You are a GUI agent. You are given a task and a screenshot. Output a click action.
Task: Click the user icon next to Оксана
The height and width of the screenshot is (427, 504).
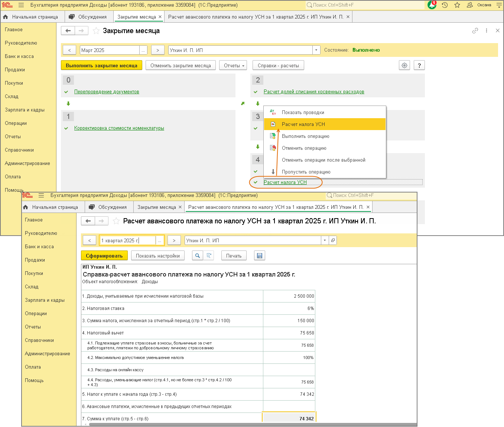470,5
